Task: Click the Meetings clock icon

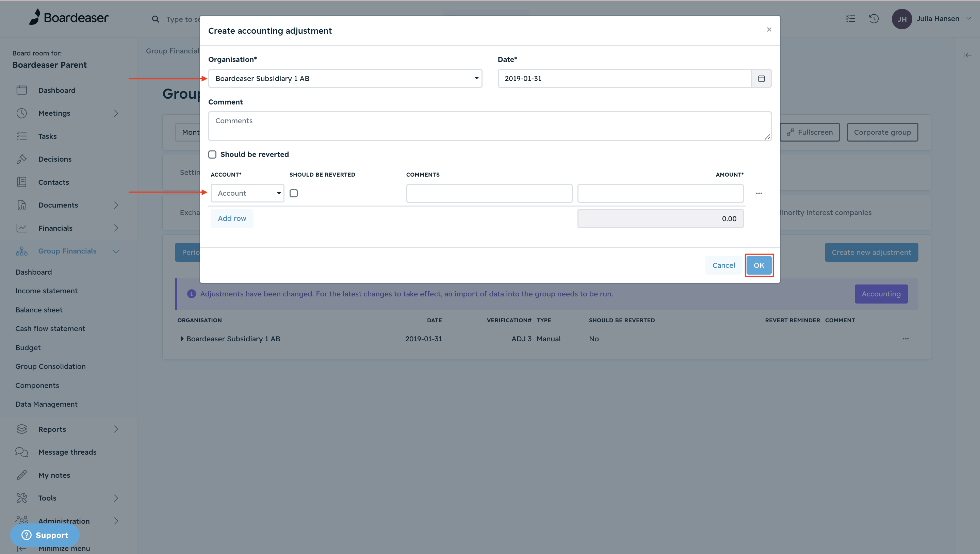Action: coord(22,113)
